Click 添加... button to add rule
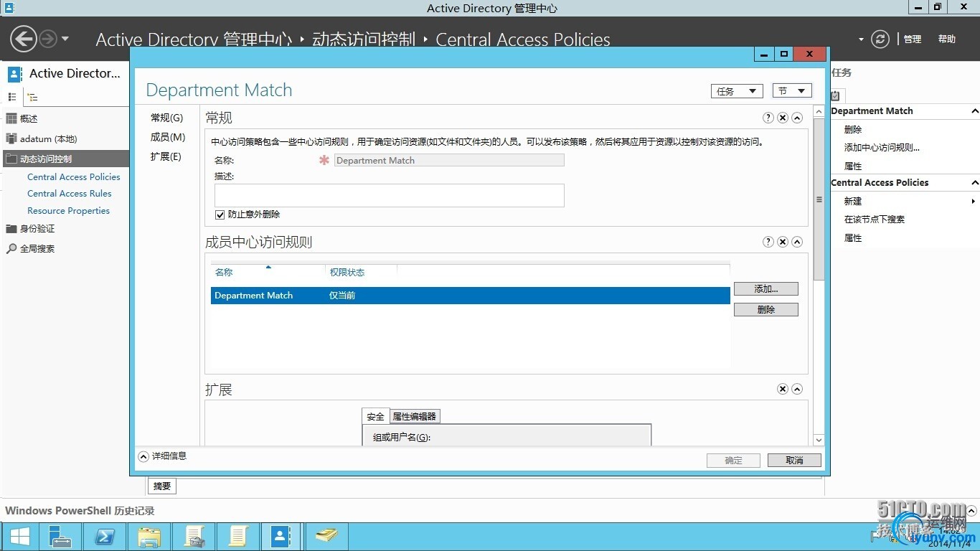This screenshot has width=980, height=551. pyautogui.click(x=766, y=289)
